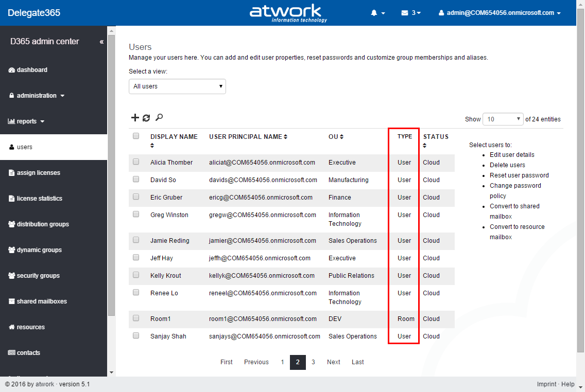Open the Show 10 entries dropdown
The width and height of the screenshot is (585, 392).
[503, 119]
